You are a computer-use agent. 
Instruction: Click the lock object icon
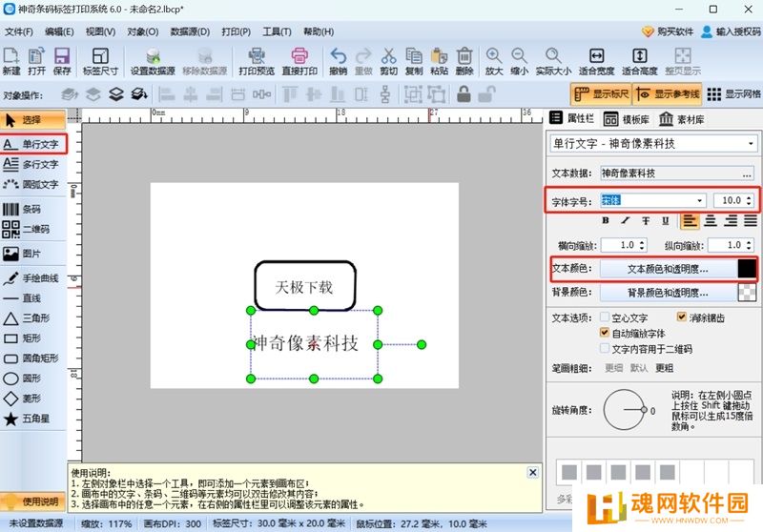pos(464,94)
